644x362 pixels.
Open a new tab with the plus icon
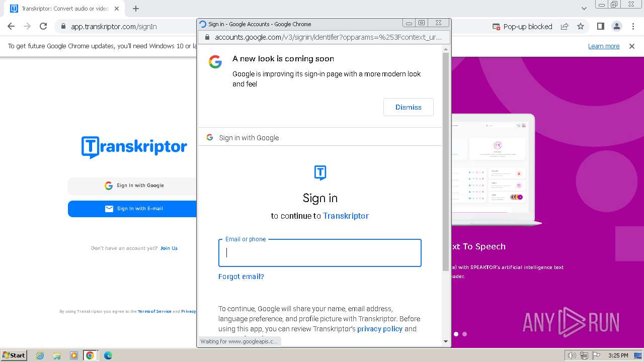coord(136,9)
